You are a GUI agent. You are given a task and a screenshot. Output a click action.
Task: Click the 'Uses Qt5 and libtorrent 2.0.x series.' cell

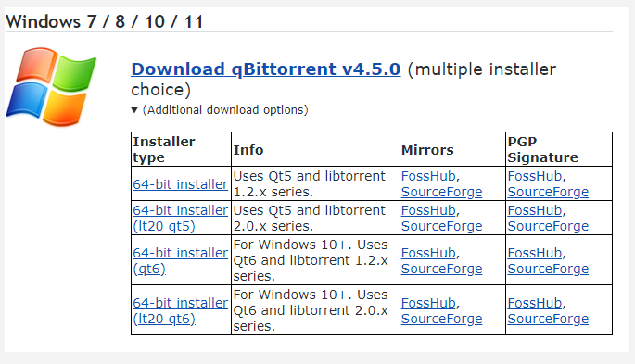pos(315,218)
